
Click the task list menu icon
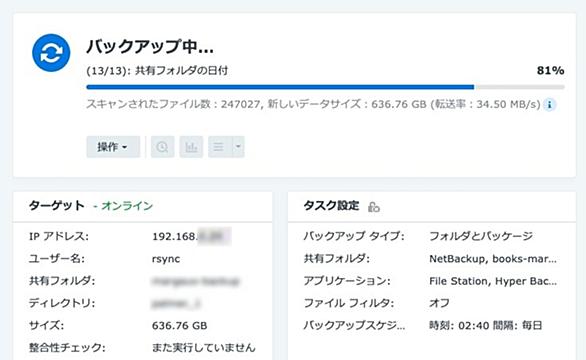pyautogui.click(x=219, y=147)
